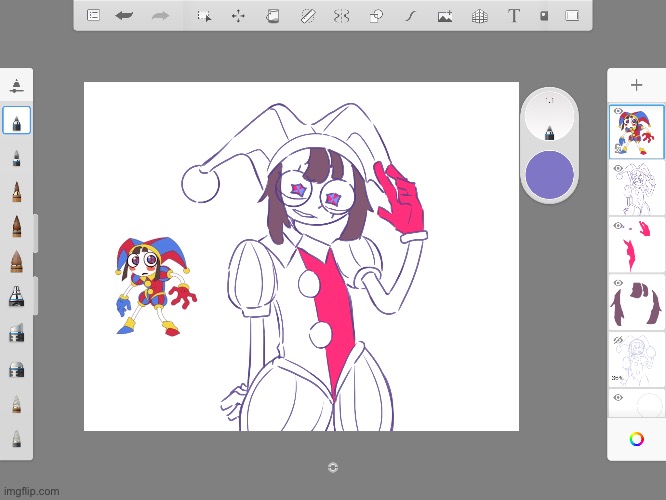Hide the bottom background layer
Image resolution: width=666 pixels, height=500 pixels.
tap(618, 398)
